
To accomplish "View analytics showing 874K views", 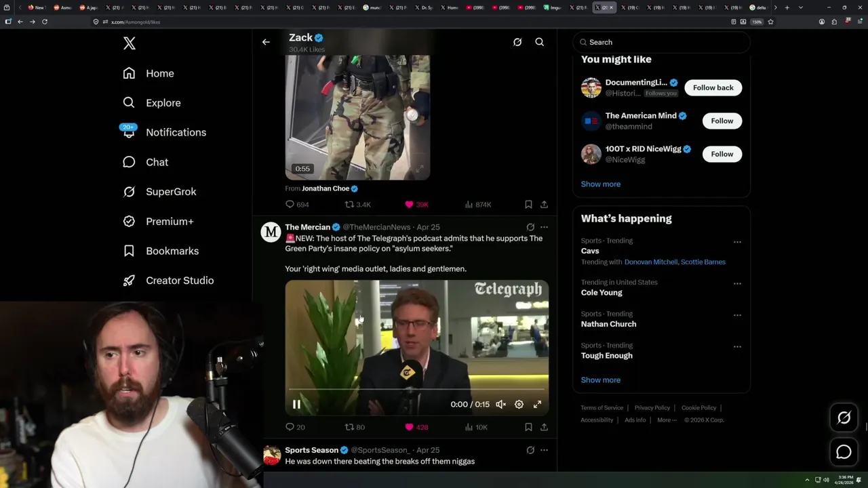I will (478, 204).
